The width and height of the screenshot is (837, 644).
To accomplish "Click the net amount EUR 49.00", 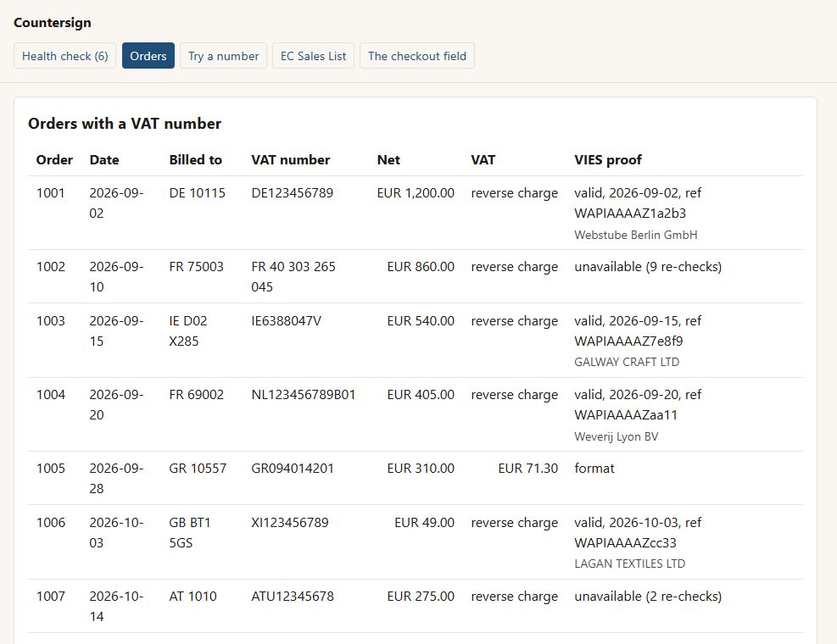I will (x=424, y=522).
